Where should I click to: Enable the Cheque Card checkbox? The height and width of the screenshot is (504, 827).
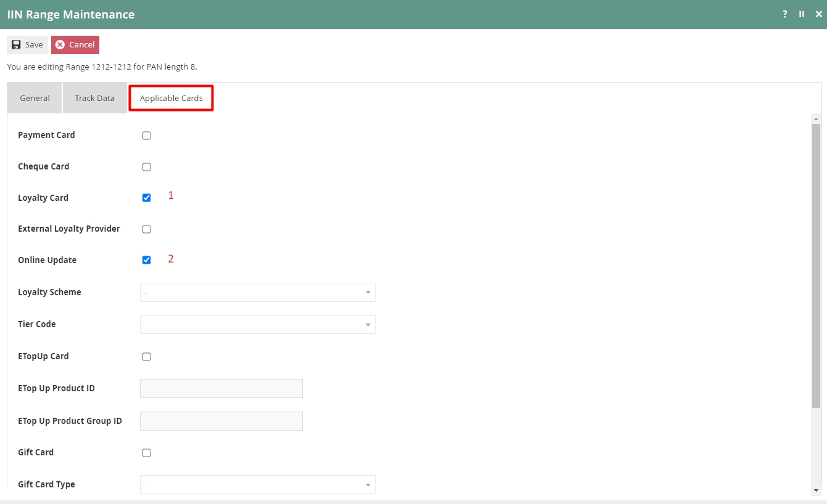[x=146, y=166]
